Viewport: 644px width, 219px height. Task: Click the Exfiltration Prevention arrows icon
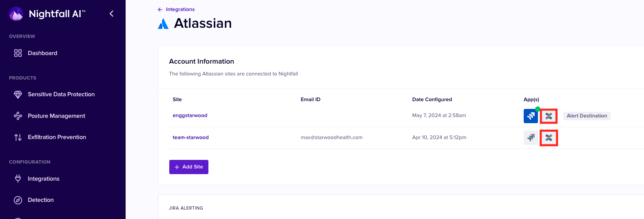18,137
